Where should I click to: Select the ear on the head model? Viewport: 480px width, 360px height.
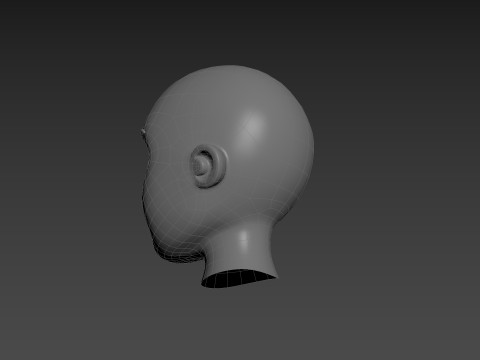pos(208,166)
